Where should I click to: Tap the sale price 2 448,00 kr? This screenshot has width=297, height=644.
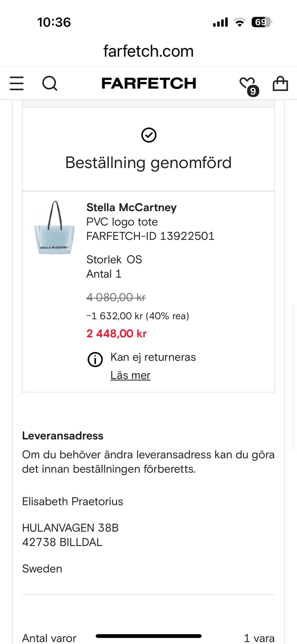(x=116, y=333)
